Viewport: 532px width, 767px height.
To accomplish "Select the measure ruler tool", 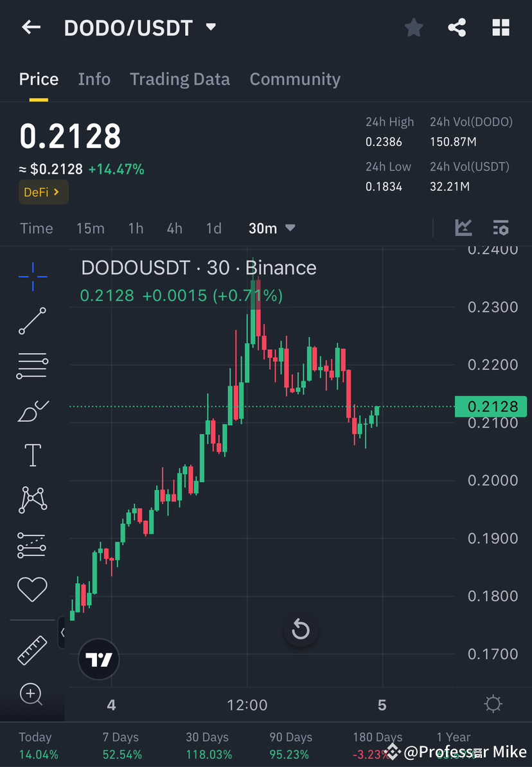I will tap(32, 650).
